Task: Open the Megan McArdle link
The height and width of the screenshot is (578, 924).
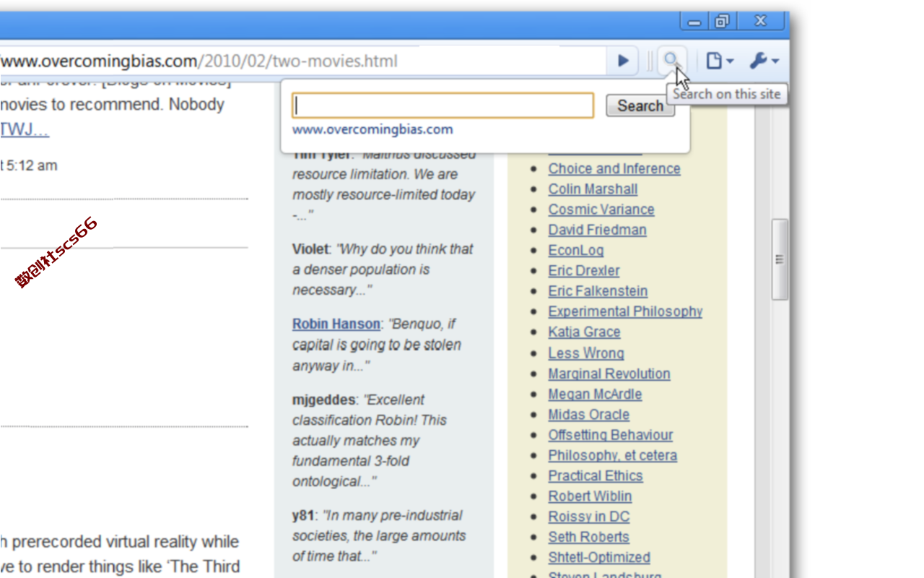Action: click(595, 394)
